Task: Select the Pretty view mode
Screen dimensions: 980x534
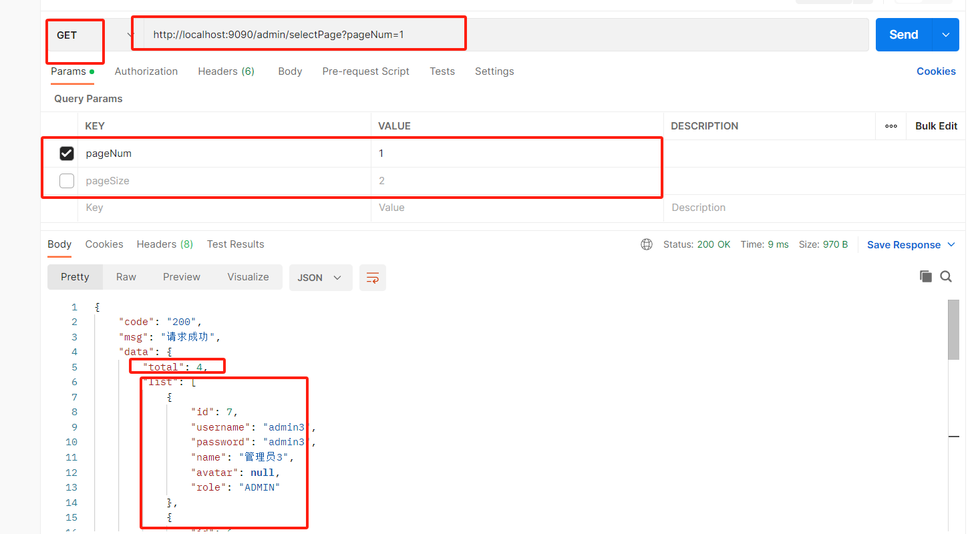Action: pos(75,277)
